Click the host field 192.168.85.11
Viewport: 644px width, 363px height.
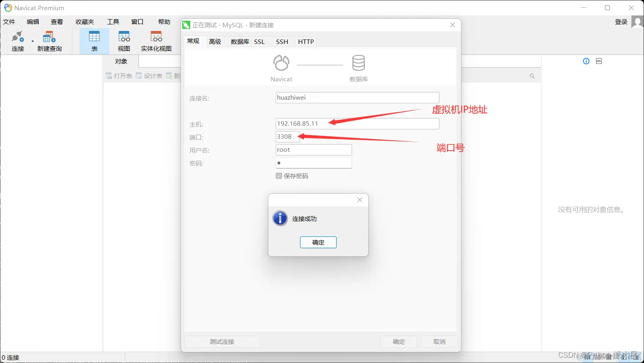coord(357,124)
